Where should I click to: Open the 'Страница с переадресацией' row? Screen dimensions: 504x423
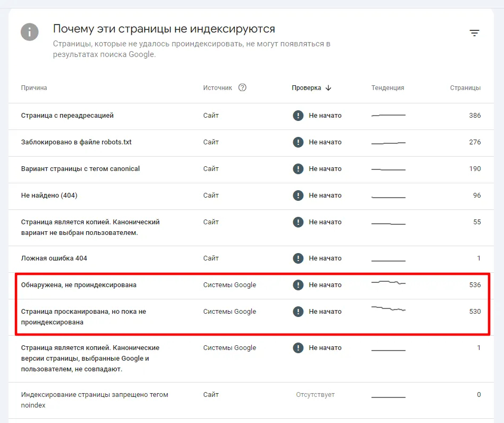pos(251,117)
